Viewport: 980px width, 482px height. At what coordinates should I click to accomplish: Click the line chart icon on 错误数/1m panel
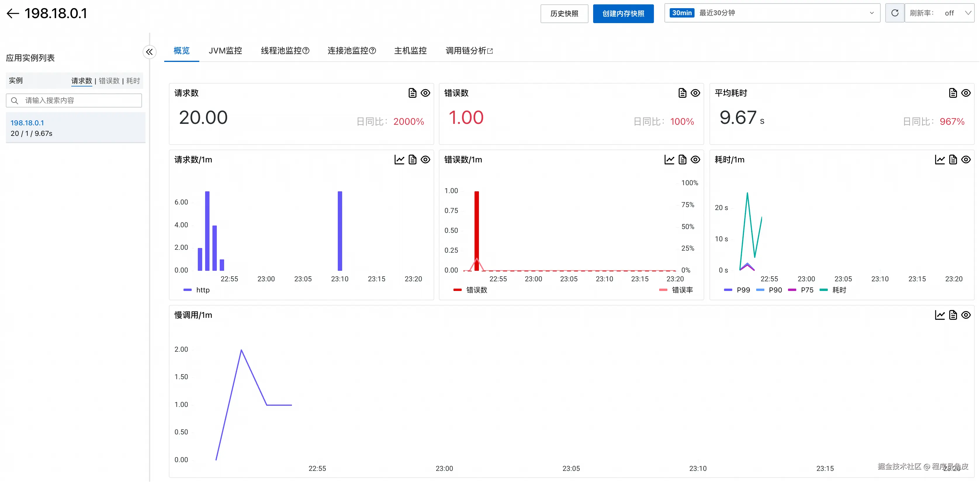(669, 160)
